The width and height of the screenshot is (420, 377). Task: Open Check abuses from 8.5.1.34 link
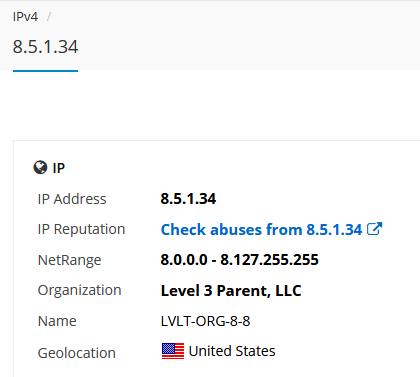(x=261, y=229)
